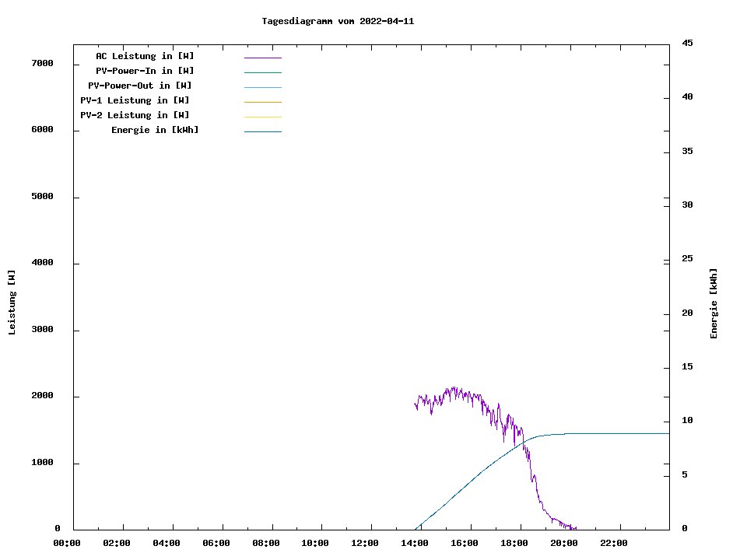Click the yellow PV-2 Leistung legend line
Image resolution: width=747 pixels, height=560 pixels.
click(x=262, y=117)
